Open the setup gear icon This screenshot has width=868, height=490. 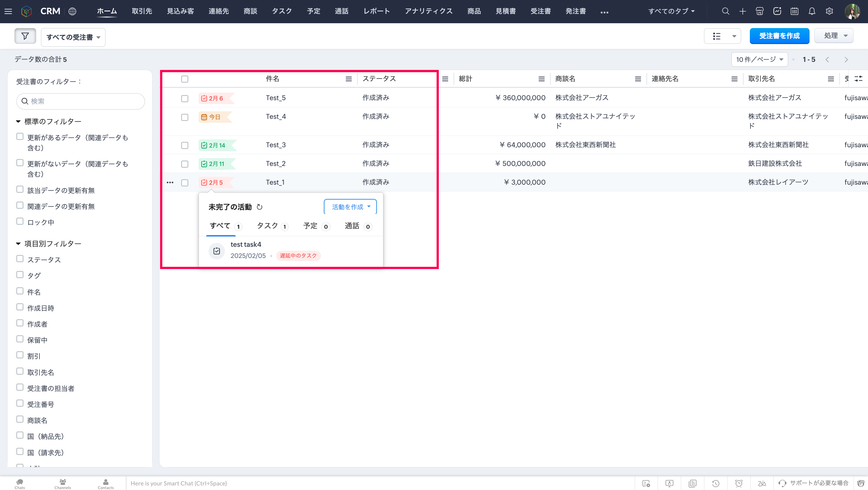(x=829, y=11)
